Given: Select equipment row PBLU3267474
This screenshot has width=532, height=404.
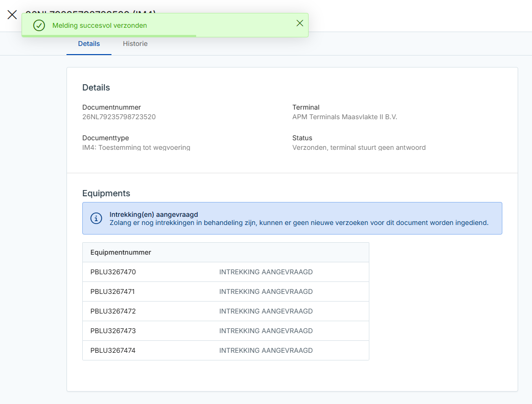Looking at the screenshot, I should click(x=226, y=351).
